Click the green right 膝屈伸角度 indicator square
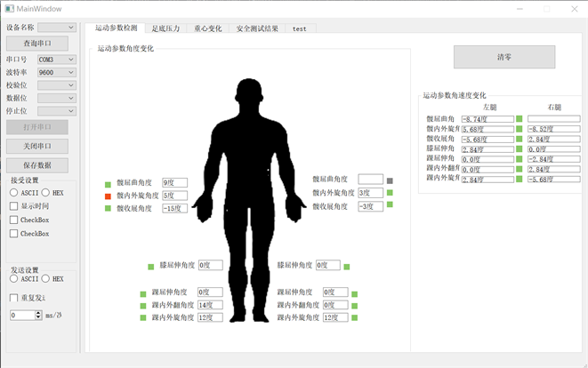Viewport: 588px width, 368px height. [x=347, y=266]
